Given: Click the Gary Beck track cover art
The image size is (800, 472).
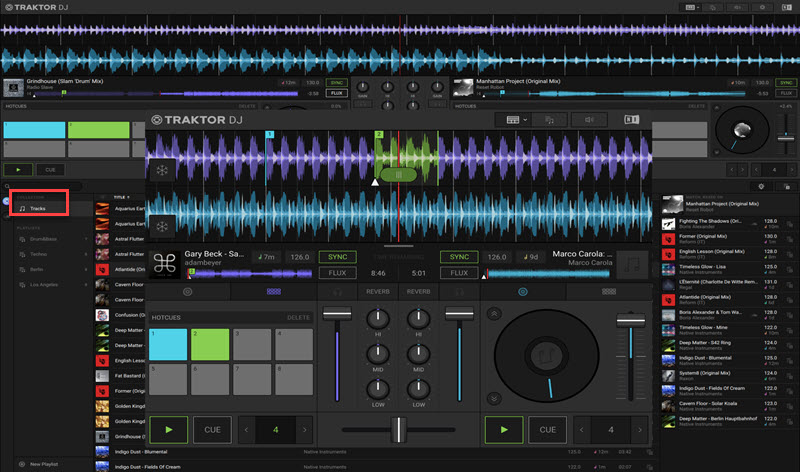Looking at the screenshot, I should pyautogui.click(x=164, y=264).
